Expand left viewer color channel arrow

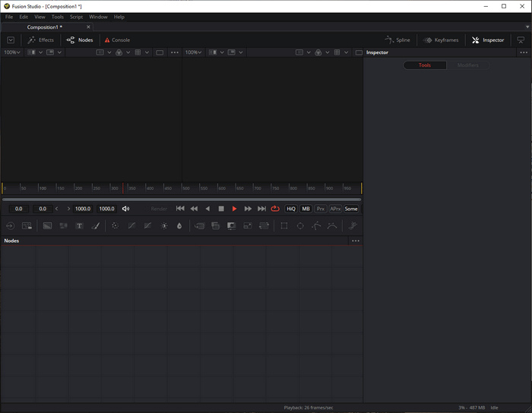click(128, 52)
